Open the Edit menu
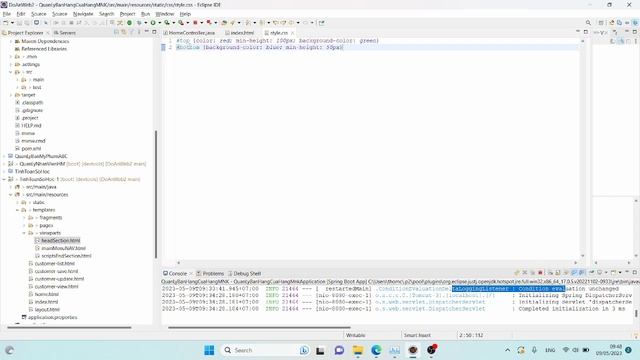 pyautogui.click(x=21, y=14)
